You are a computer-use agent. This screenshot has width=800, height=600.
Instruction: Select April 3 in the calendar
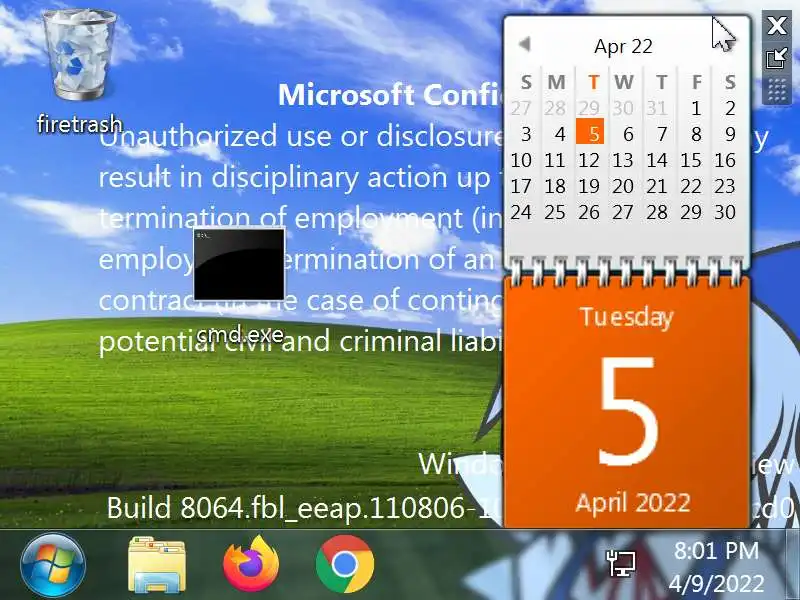(526, 134)
